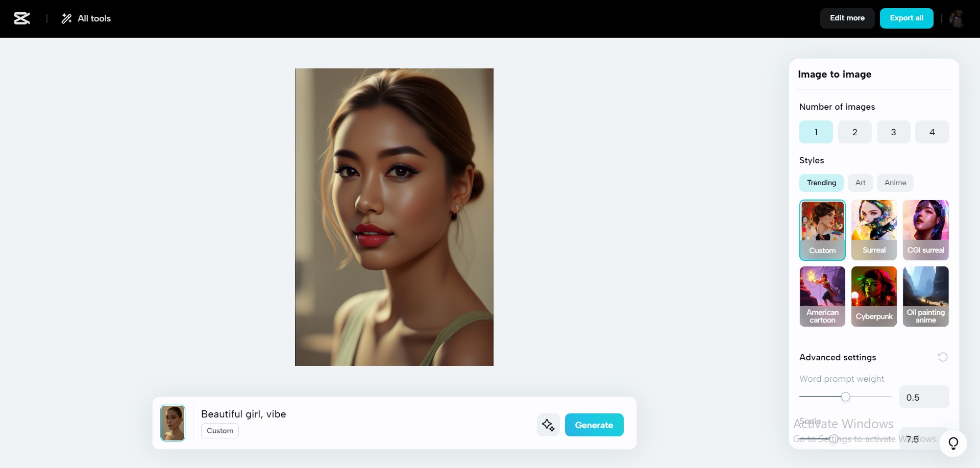Select the Oil painting anime style
The height and width of the screenshot is (468, 980).
tap(925, 297)
